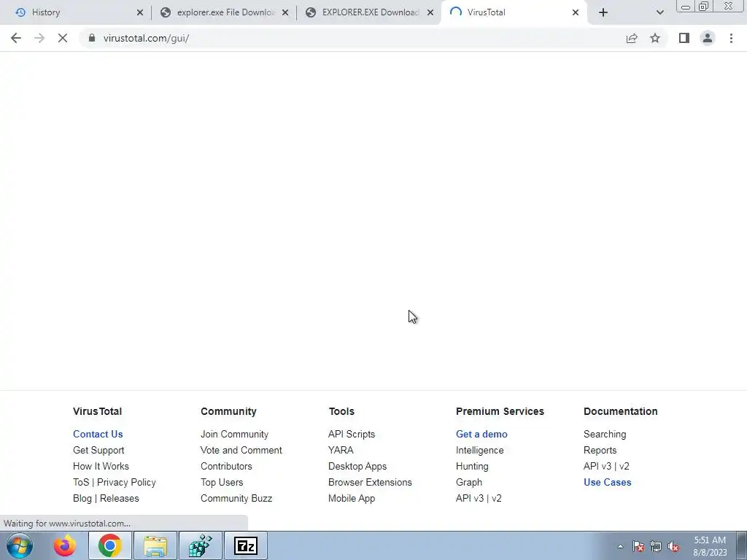Open 7-Zip from the taskbar

coord(246,545)
